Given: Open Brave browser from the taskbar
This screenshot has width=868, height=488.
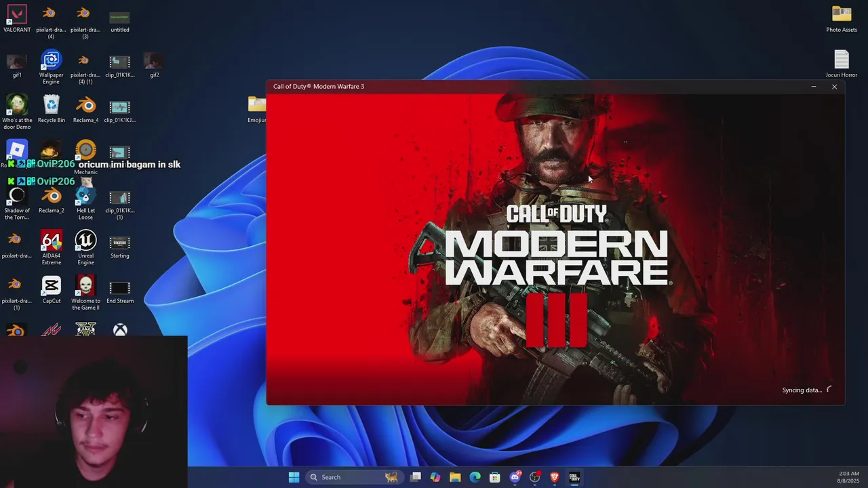Looking at the screenshot, I should pos(554,477).
